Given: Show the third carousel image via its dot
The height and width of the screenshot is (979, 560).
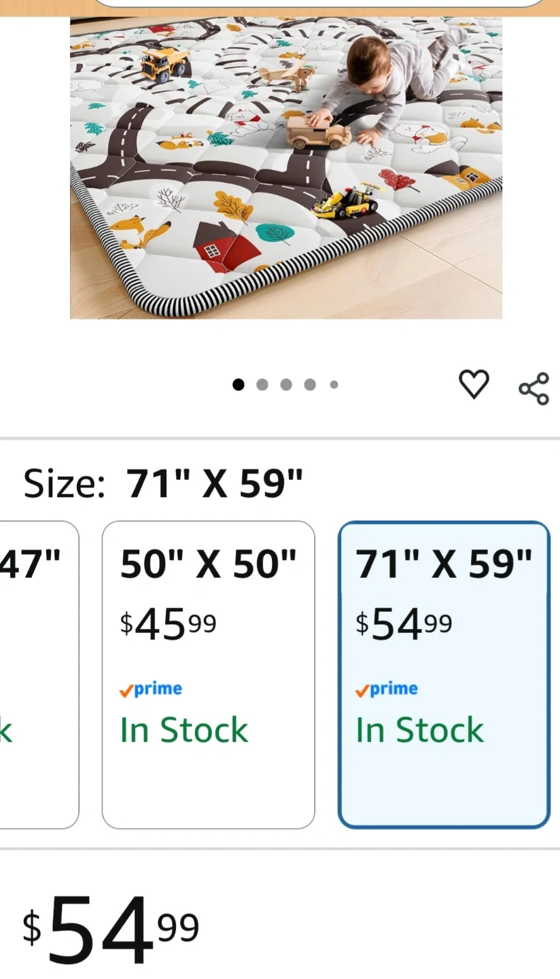Looking at the screenshot, I should 286,385.
